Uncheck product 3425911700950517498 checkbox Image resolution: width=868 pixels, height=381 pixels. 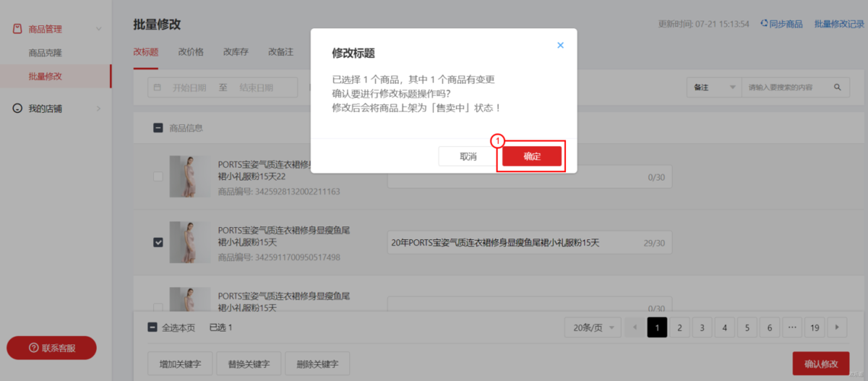click(158, 242)
